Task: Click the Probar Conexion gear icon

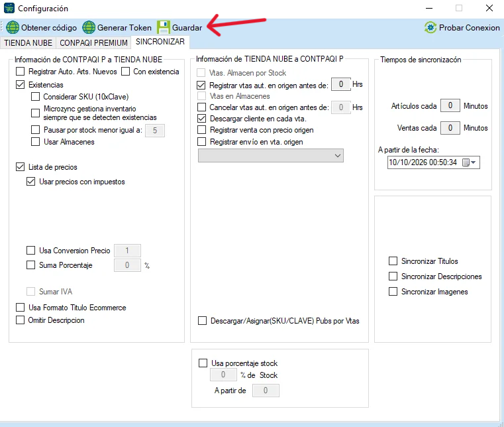Action: (x=430, y=28)
